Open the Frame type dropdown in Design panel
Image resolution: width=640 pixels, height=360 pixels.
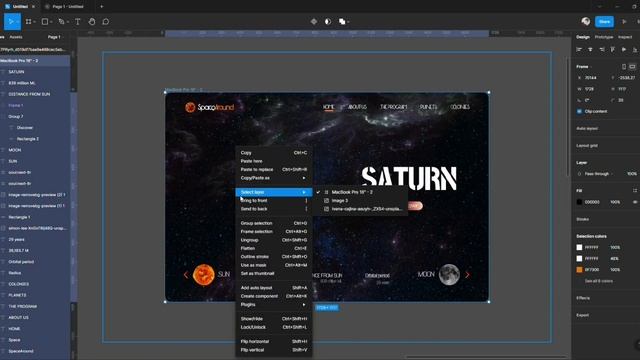(584, 67)
